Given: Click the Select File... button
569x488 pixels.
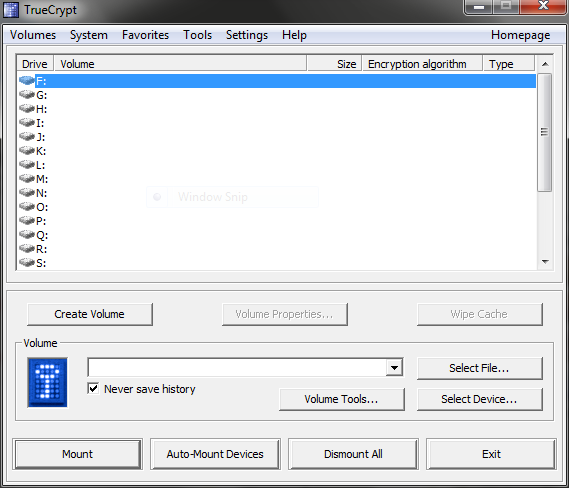Looking at the screenshot, I should tap(479, 368).
